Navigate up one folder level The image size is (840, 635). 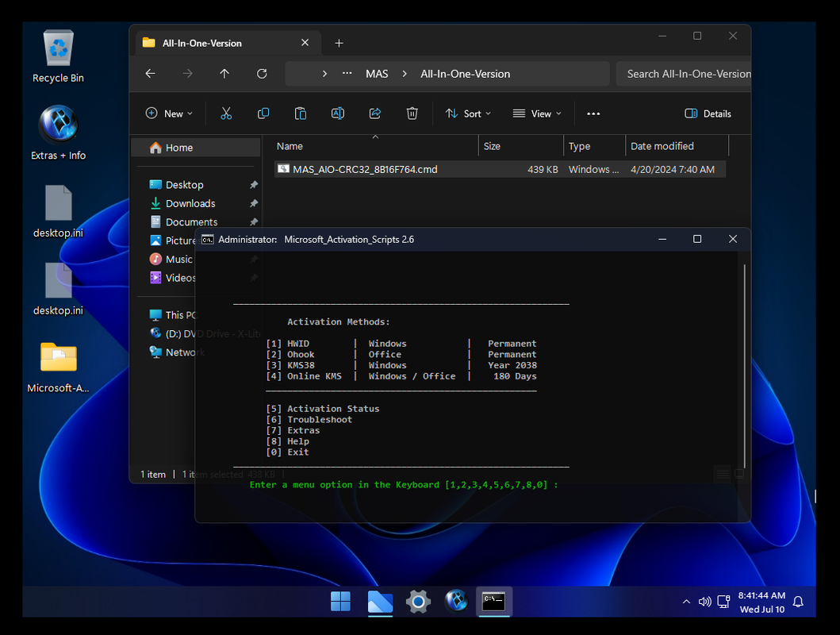224,74
